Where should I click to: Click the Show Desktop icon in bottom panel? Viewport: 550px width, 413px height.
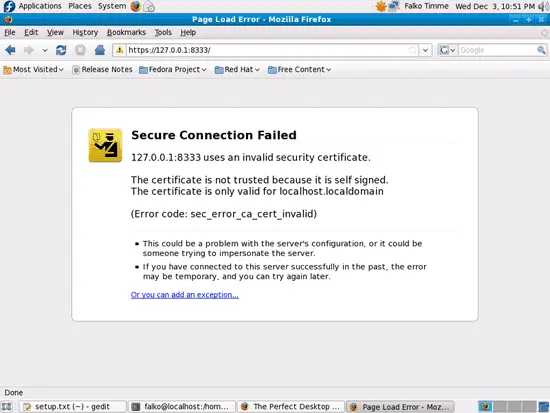[x=7, y=406]
